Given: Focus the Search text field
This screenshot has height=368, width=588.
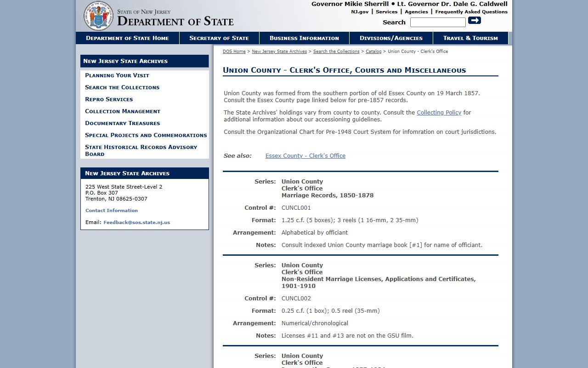Looking at the screenshot, I should tap(438, 22).
